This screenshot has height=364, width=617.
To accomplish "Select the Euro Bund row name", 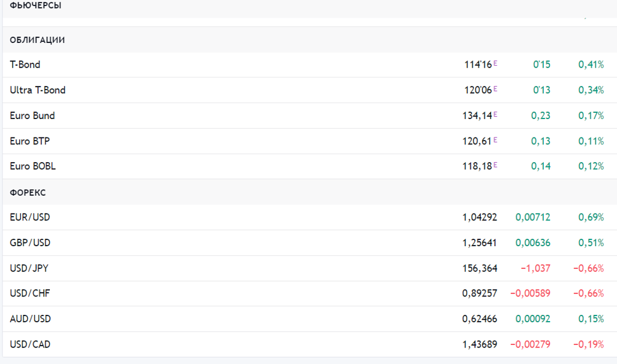I will 32,115.
